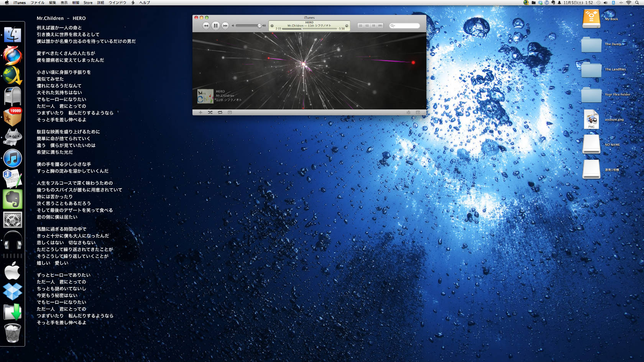The image size is (644, 362).
Task: Open System Preferences from the Dock
Action: coord(12,220)
